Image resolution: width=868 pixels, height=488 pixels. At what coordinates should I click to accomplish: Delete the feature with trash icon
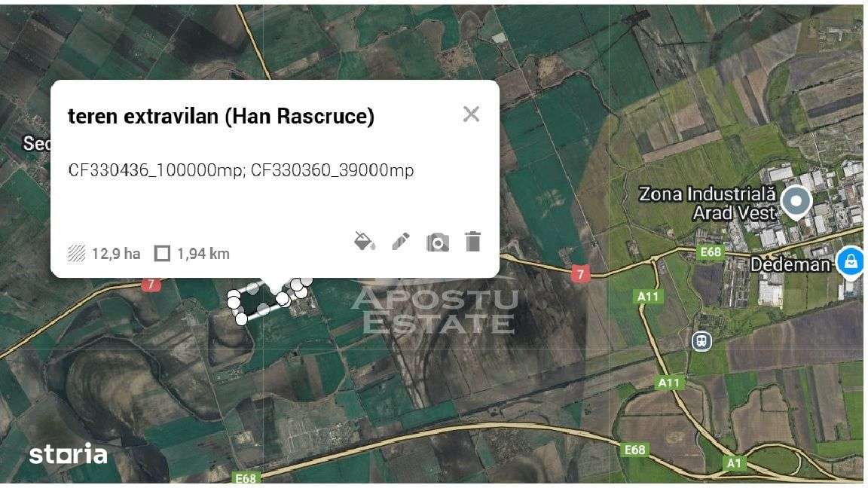click(472, 242)
